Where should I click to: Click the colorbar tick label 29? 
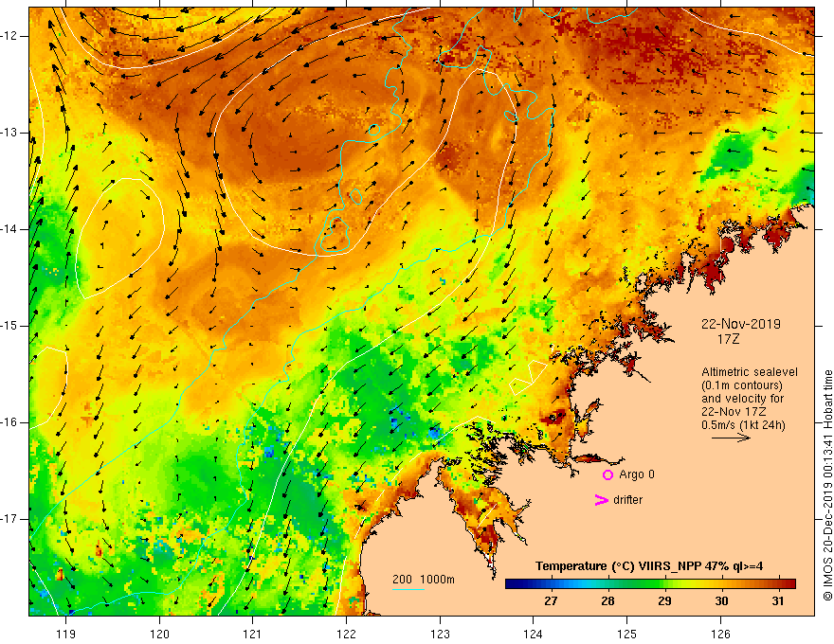[664, 601]
